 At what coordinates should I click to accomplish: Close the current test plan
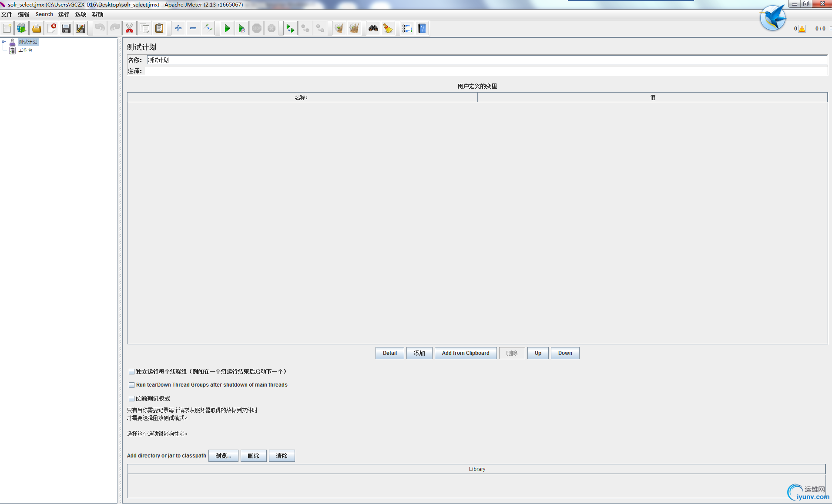(51, 29)
